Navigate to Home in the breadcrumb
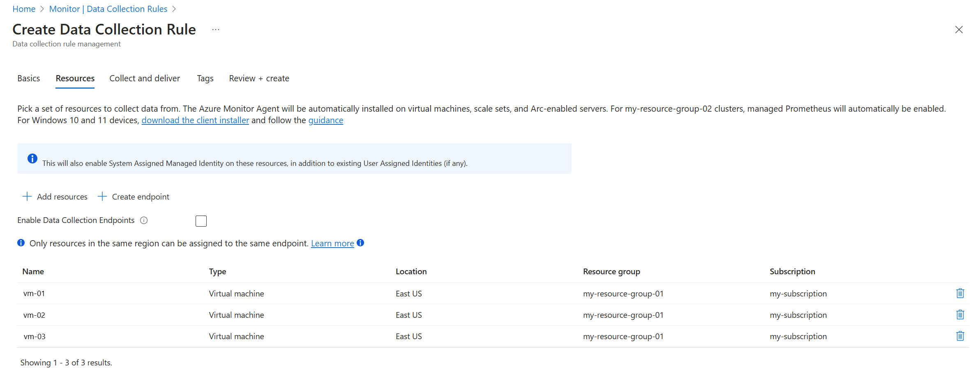This screenshot has width=980, height=388. tap(24, 9)
